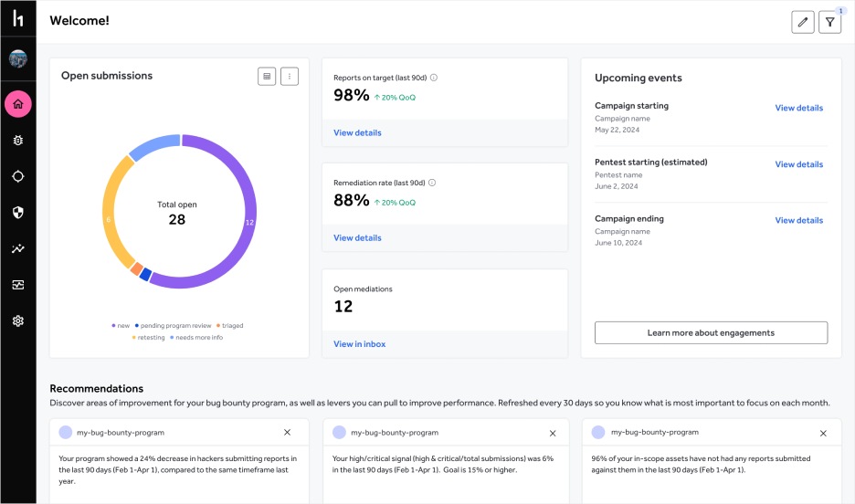Open the activity monitor icon in the sidebar
This screenshot has height=504, width=855.
coord(18,285)
